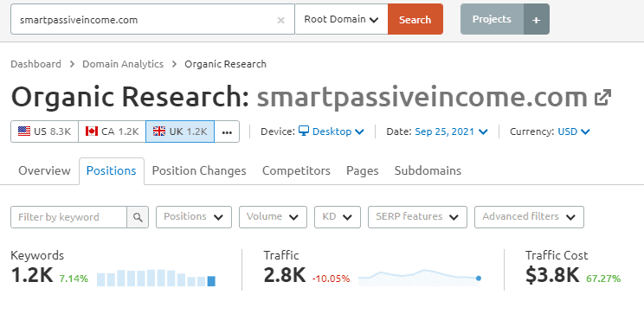The width and height of the screenshot is (644, 314).
Task: Change Currency USD dropdown
Action: pyautogui.click(x=574, y=131)
